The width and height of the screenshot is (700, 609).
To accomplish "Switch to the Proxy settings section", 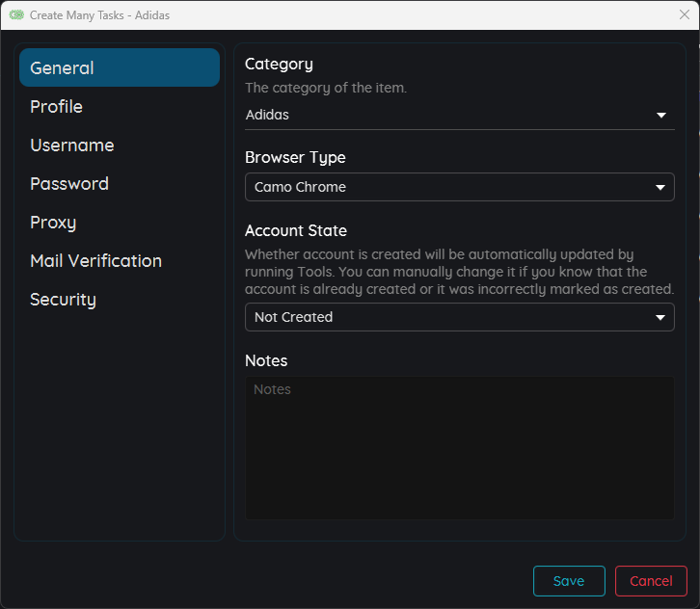I will [x=53, y=223].
